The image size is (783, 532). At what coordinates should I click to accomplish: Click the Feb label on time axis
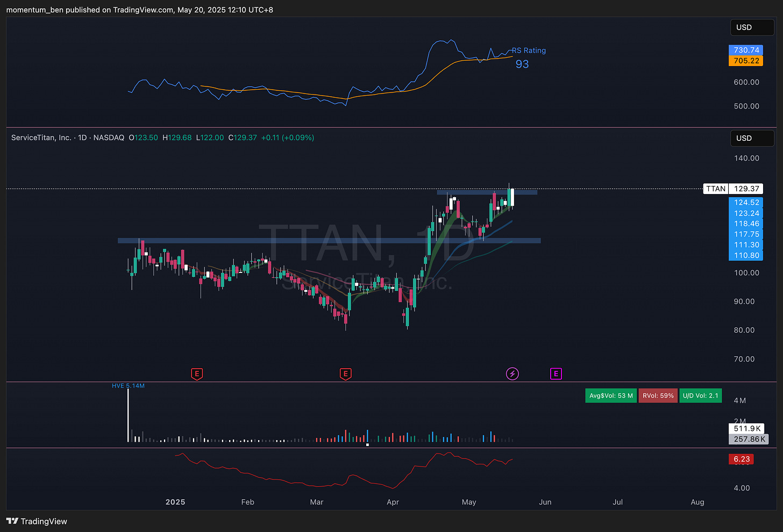click(247, 502)
